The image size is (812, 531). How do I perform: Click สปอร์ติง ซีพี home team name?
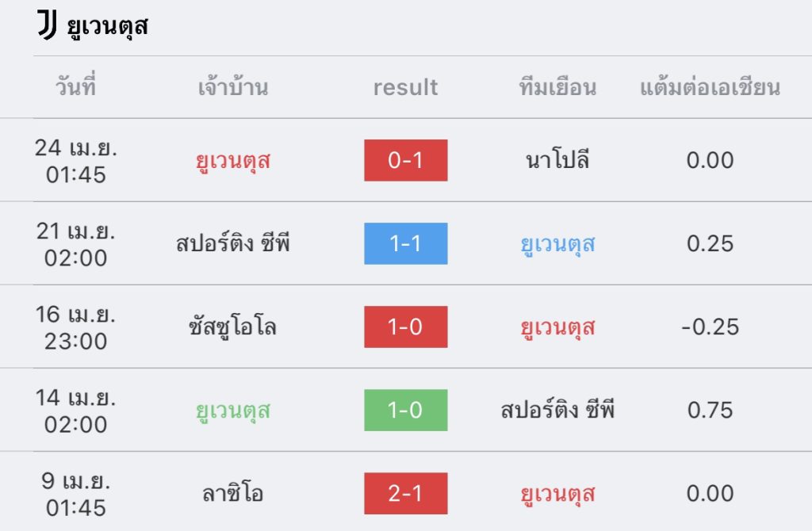(233, 243)
